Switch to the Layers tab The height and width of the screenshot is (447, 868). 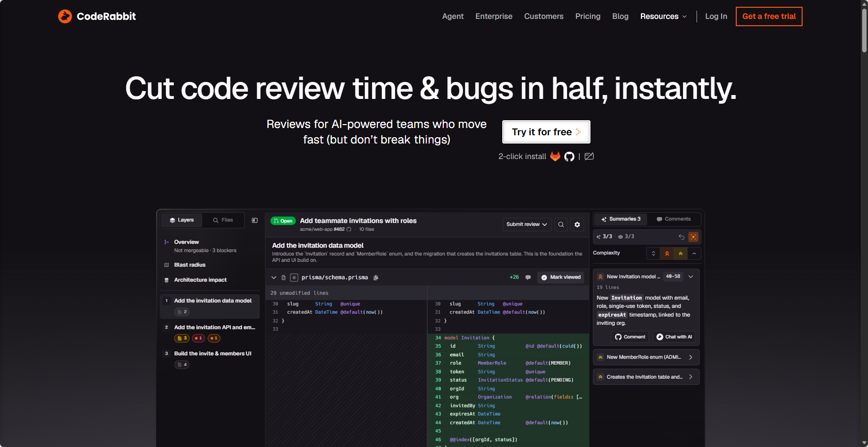pos(182,220)
